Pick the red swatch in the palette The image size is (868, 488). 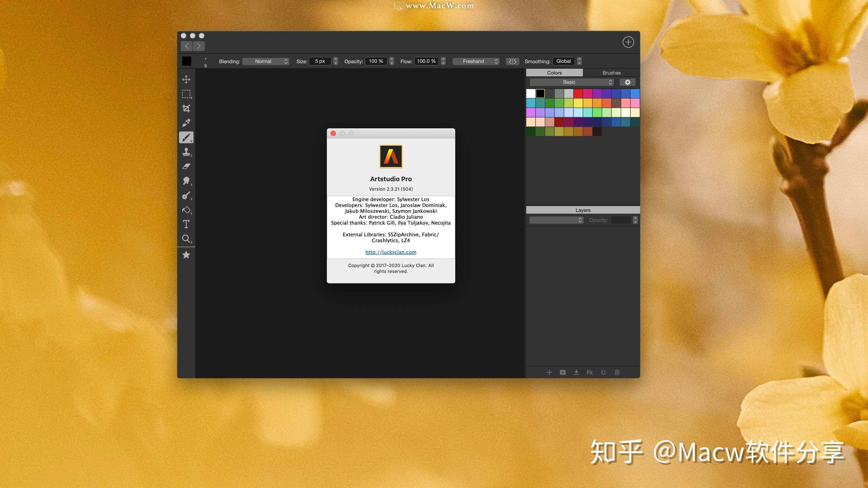[578, 93]
